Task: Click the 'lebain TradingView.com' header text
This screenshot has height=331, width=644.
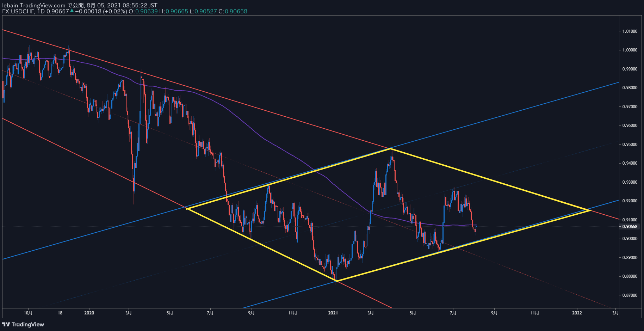Action: (34, 5)
